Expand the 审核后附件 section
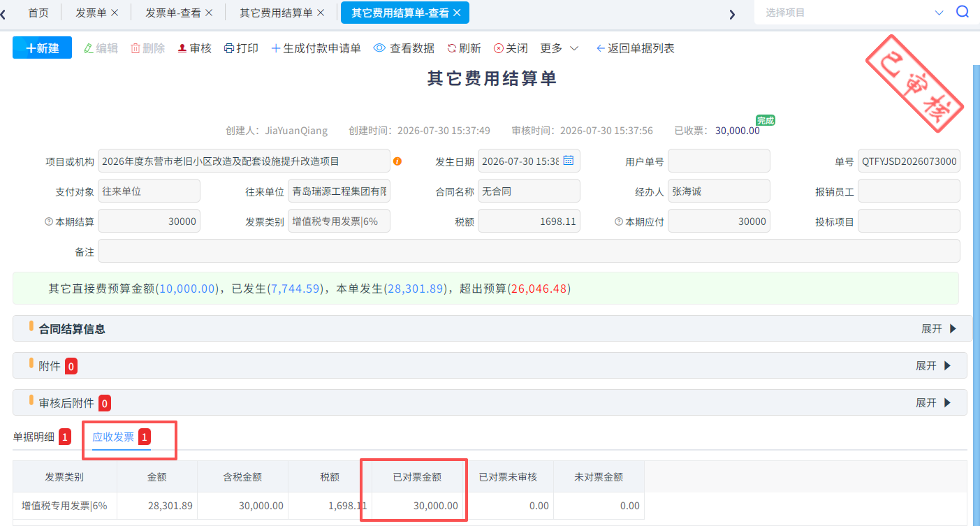 [933, 402]
